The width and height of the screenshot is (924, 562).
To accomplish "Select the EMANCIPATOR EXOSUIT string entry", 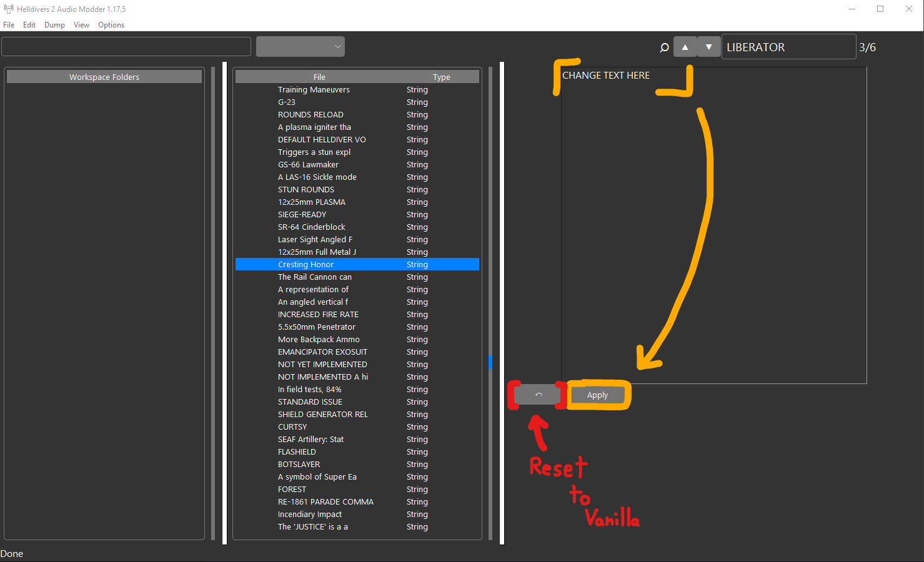I will coord(322,352).
